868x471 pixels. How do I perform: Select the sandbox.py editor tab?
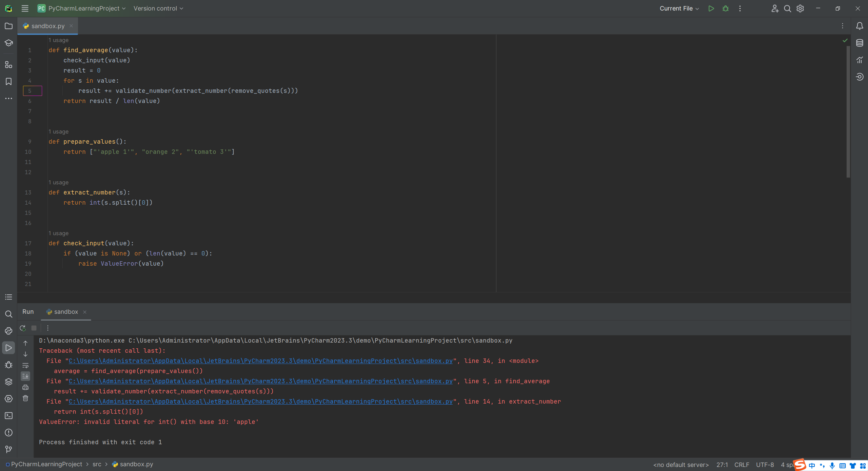pyautogui.click(x=48, y=26)
